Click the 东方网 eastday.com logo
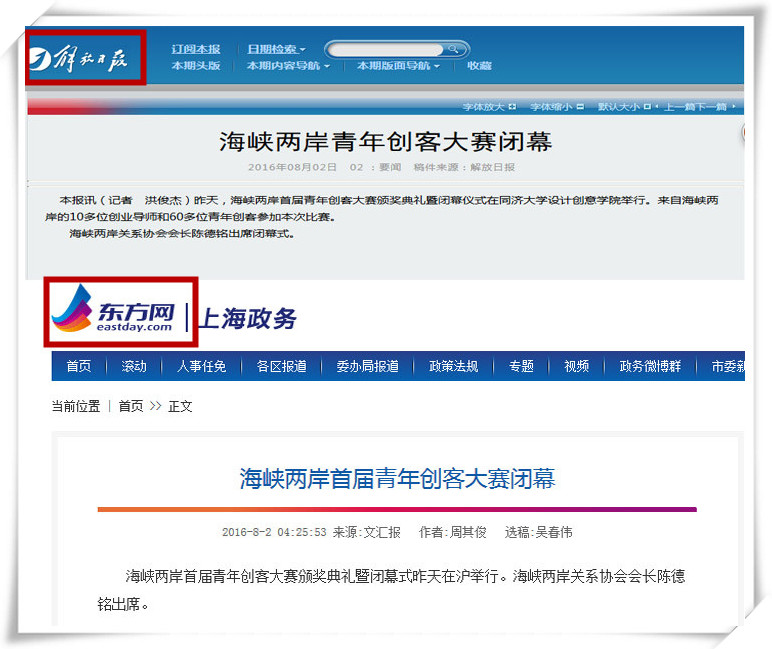772x649 pixels. point(119,311)
